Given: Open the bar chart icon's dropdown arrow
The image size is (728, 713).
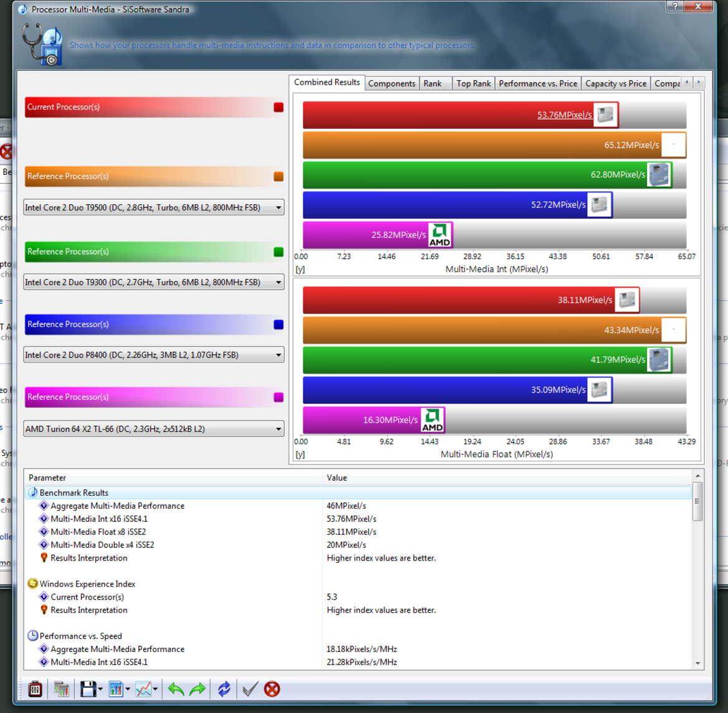Looking at the screenshot, I should [x=128, y=689].
